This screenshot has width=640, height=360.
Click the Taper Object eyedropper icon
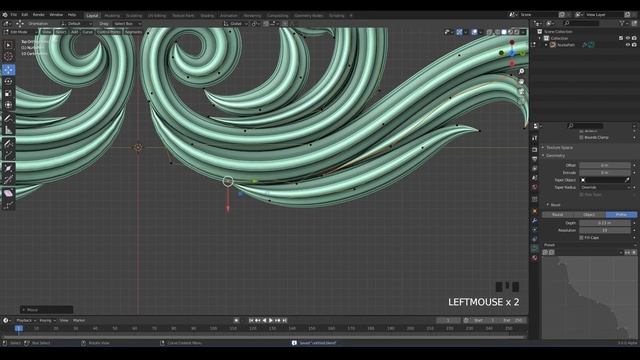point(627,180)
